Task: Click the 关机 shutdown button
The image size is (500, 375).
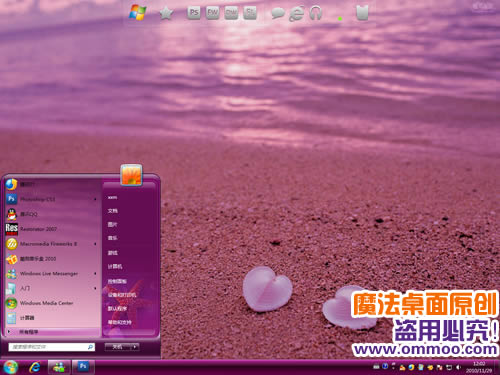Action: (x=117, y=347)
